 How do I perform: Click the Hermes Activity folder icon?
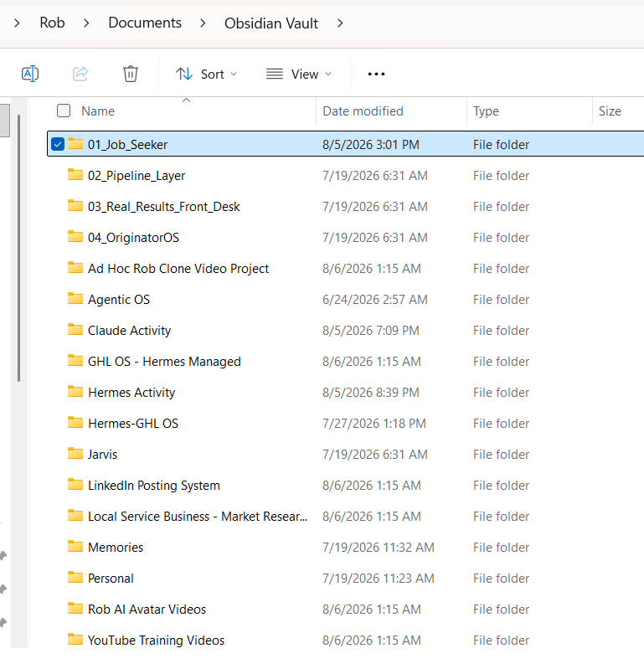pos(75,392)
